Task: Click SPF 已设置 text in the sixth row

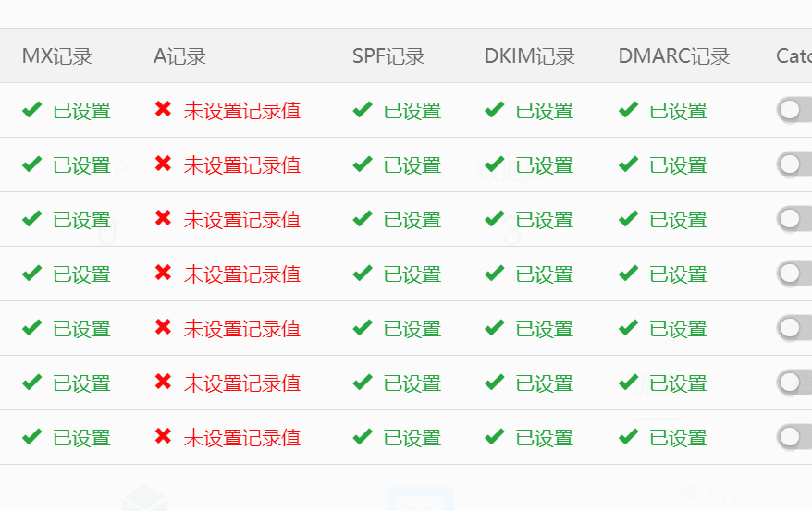Action: click(412, 383)
